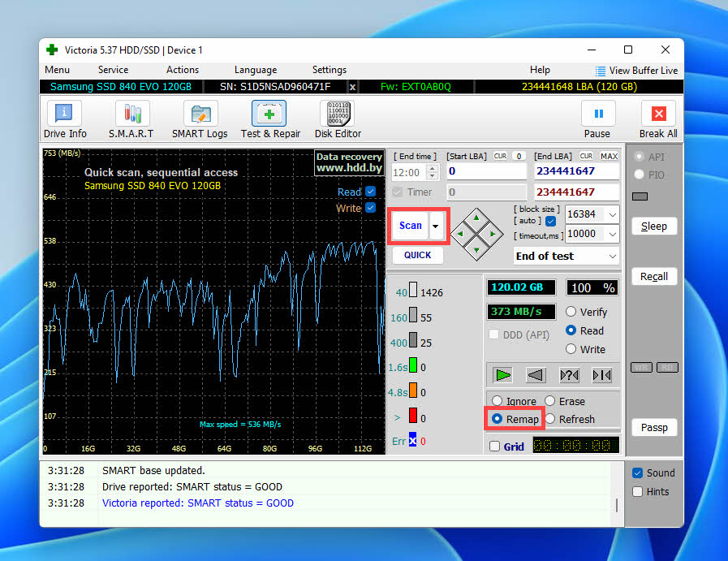Click the View Buffer Live icon
Viewport: 728px width, 561px height.
[x=601, y=71]
